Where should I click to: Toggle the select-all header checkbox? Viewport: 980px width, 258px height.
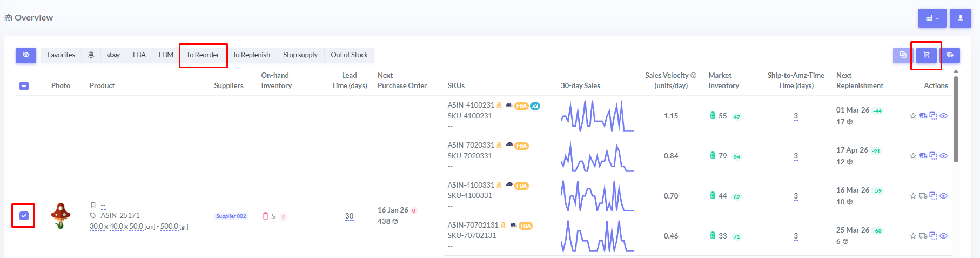coord(24,86)
